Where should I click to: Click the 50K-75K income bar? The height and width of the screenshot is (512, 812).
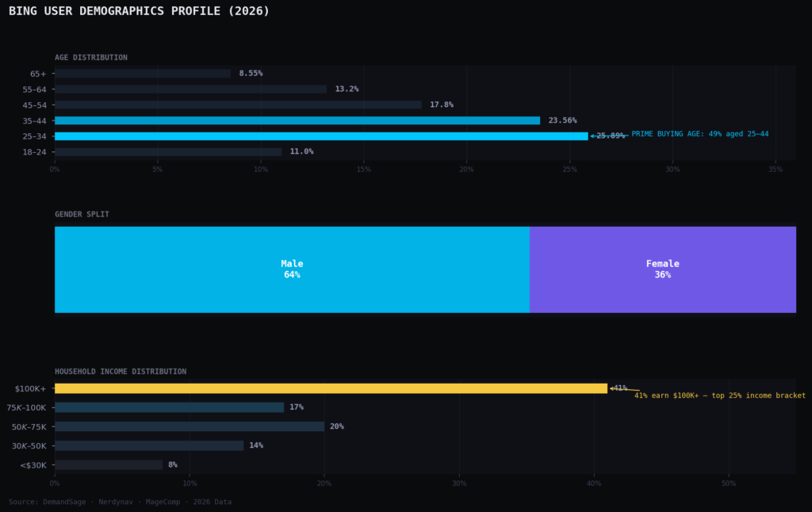[190, 426]
